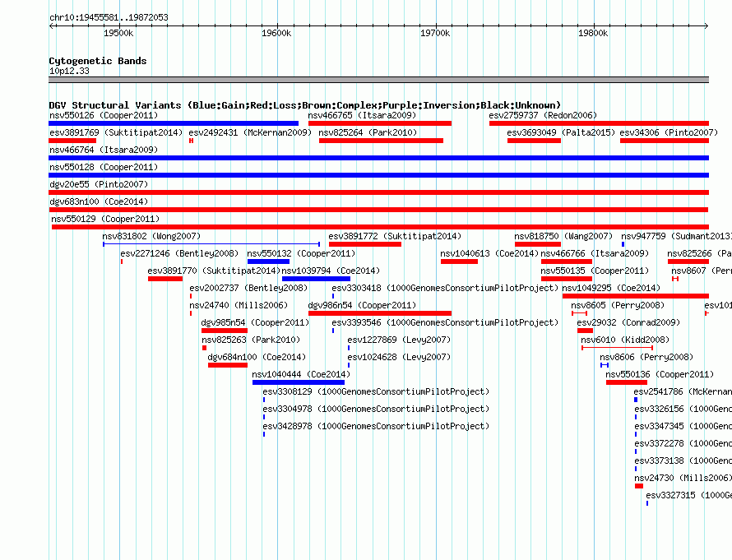Open esv3326156 variant label
The height and width of the screenshot is (560, 732).
(683, 409)
